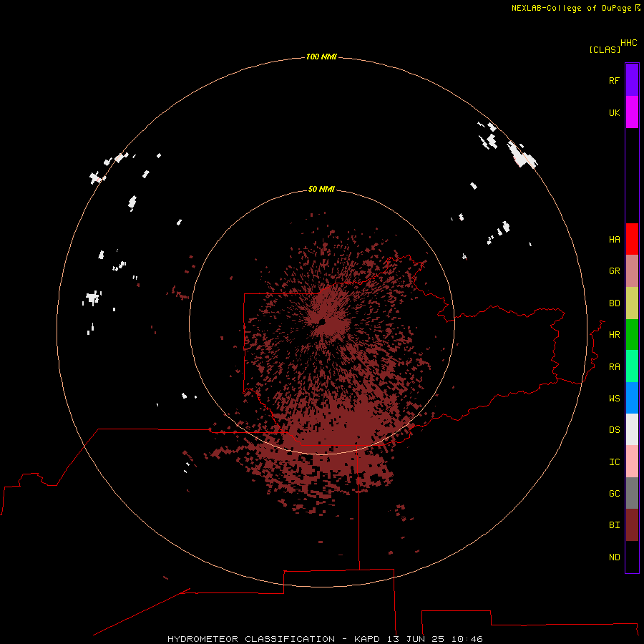Click the IC light pink legend swatch

[x=632, y=462]
